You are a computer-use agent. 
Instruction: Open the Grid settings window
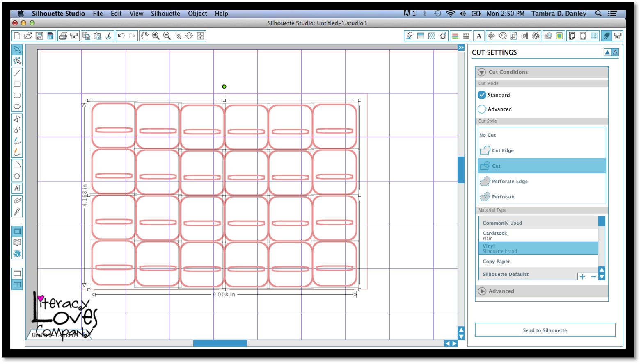pos(594,36)
